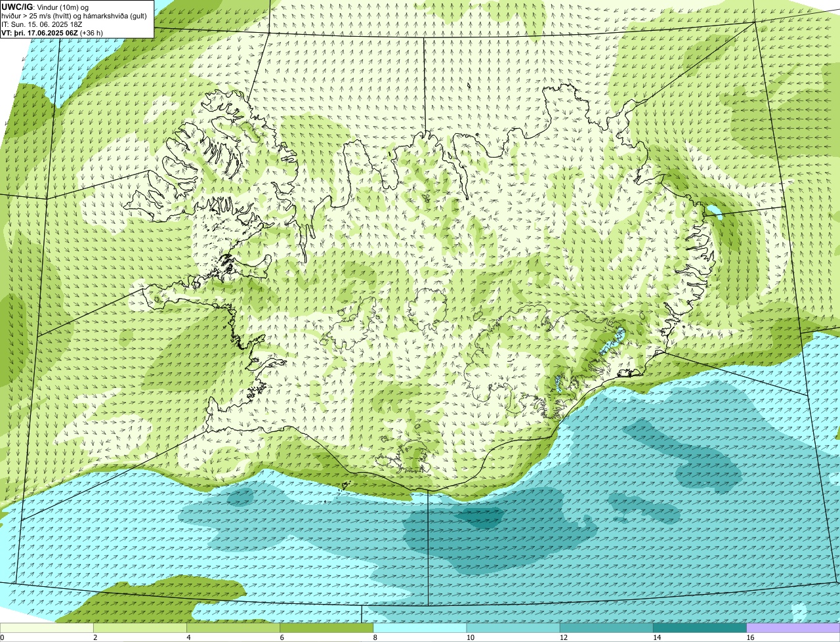The image size is (840, 642).
Task: Select the dark teal 14–16 m/s legend swatch
Action: tap(700, 628)
